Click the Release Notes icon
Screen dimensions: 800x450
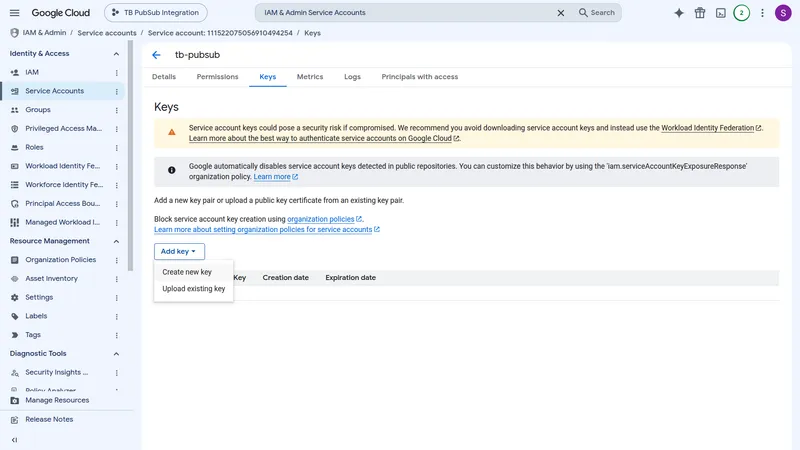15,419
